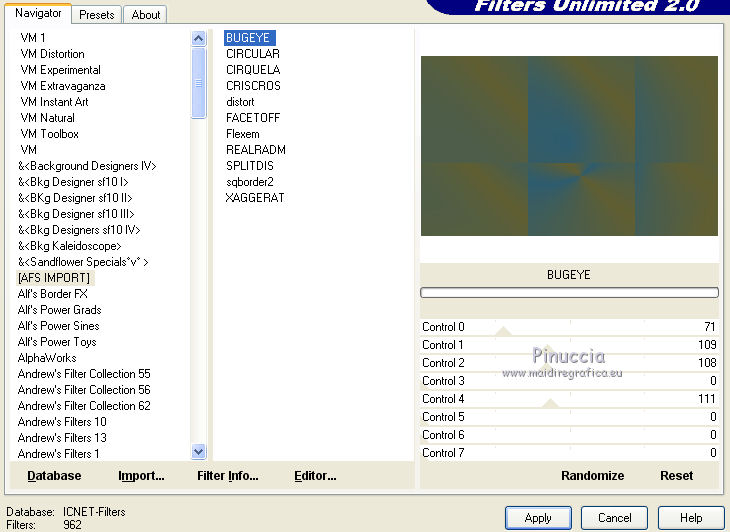Viewport: 730px width, 532px height.
Task: Select the Flexem filter
Action: [243, 134]
